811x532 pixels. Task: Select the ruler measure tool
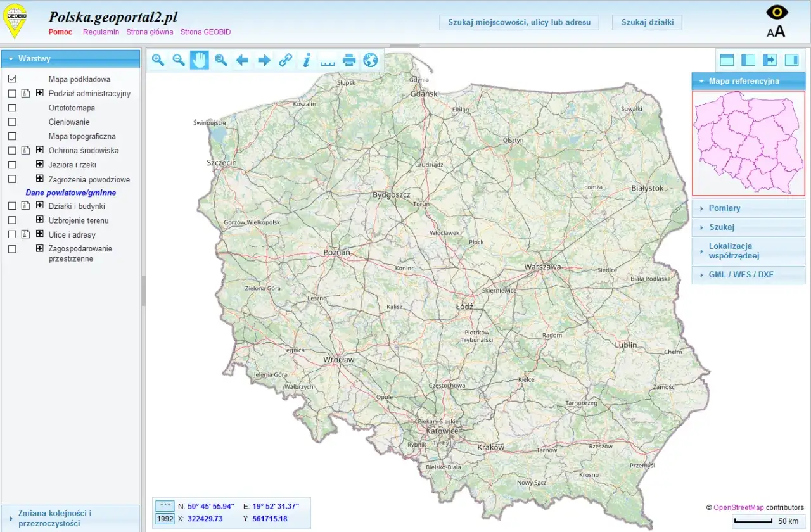tap(328, 62)
